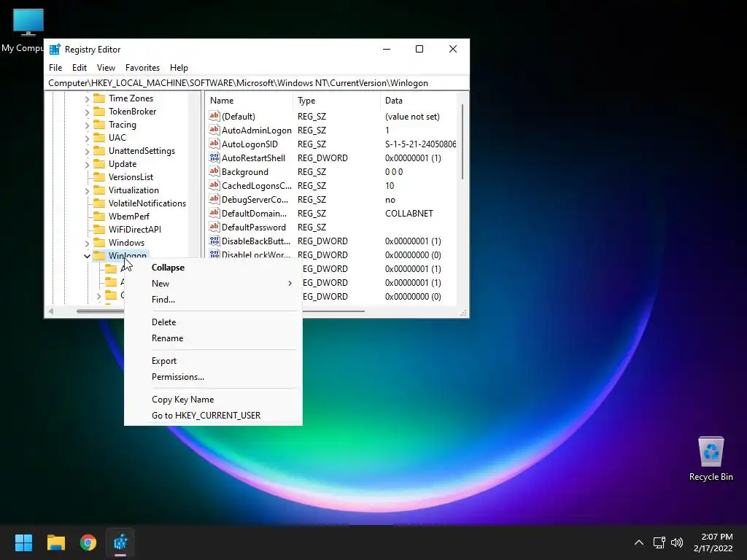Image resolution: width=747 pixels, height=560 pixels.
Task: Expand the Time Zones key
Action: (x=87, y=99)
